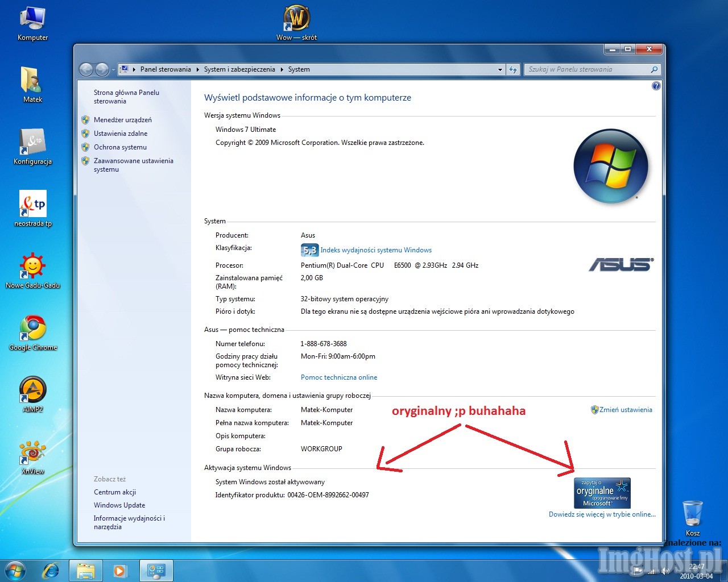Open the address bar history dropdown
This screenshot has width=728, height=582.
tap(500, 69)
